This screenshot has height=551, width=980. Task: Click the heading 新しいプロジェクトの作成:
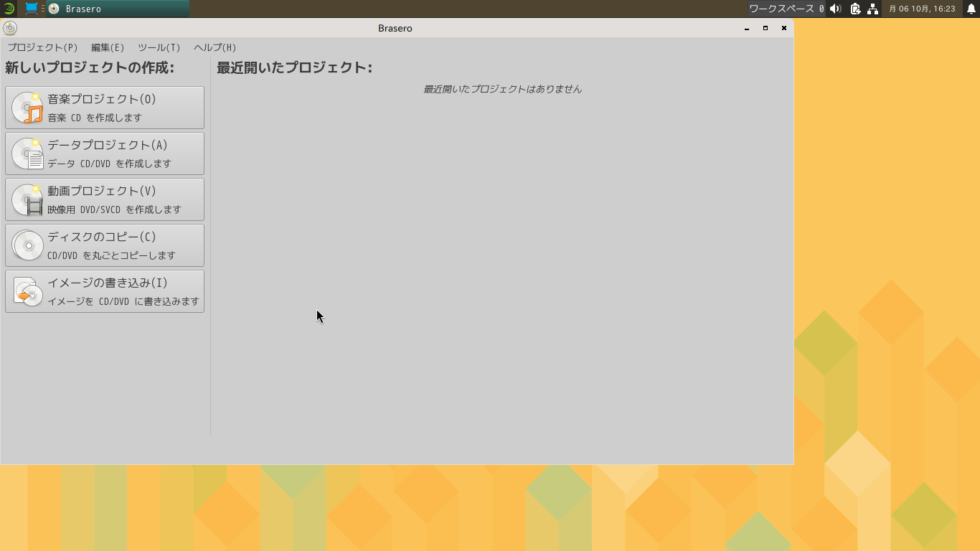pos(90,67)
